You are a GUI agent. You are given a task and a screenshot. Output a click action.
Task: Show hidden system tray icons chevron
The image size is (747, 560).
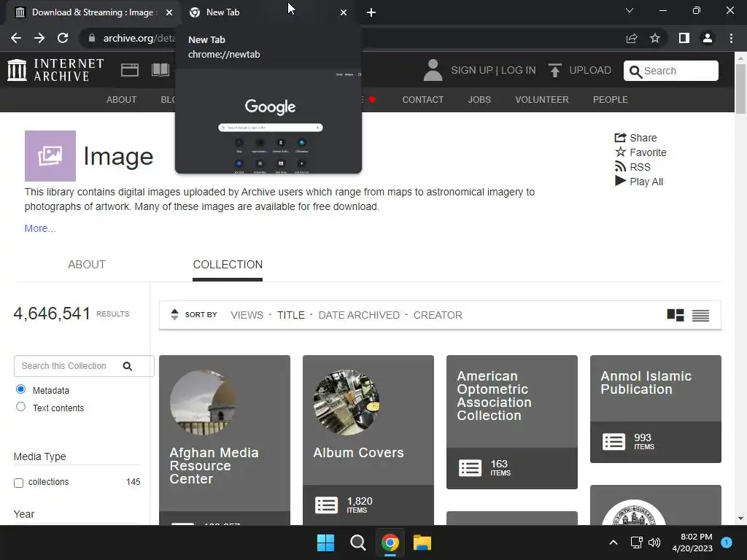click(x=614, y=542)
